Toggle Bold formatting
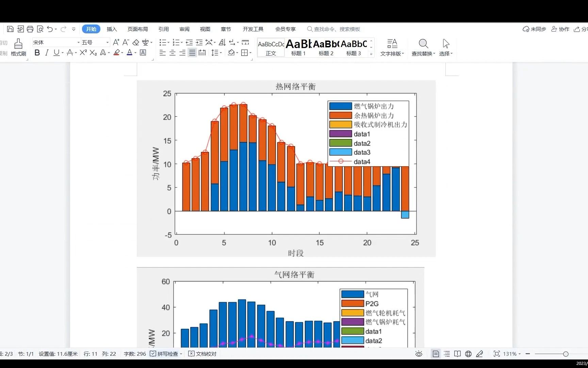The image size is (588, 368). [x=37, y=52]
